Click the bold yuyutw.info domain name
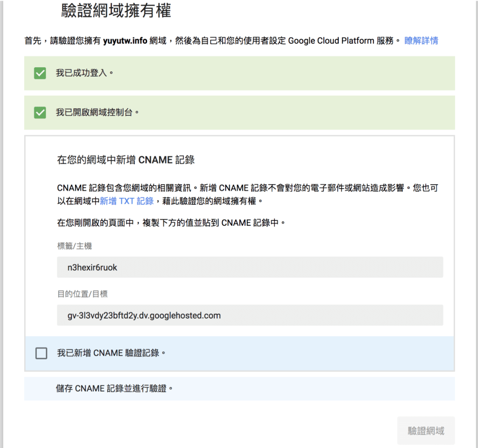 pyautogui.click(x=125, y=41)
